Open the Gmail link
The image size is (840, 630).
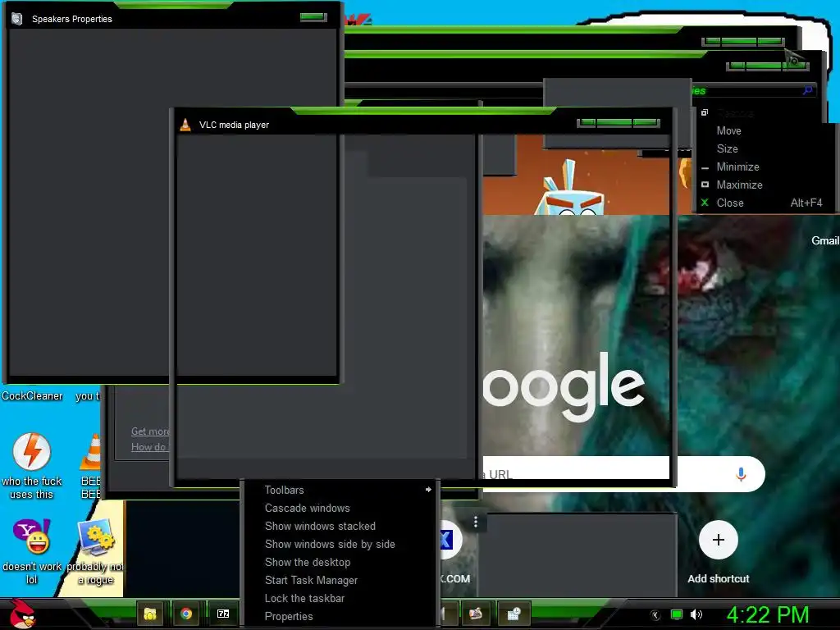(x=825, y=241)
